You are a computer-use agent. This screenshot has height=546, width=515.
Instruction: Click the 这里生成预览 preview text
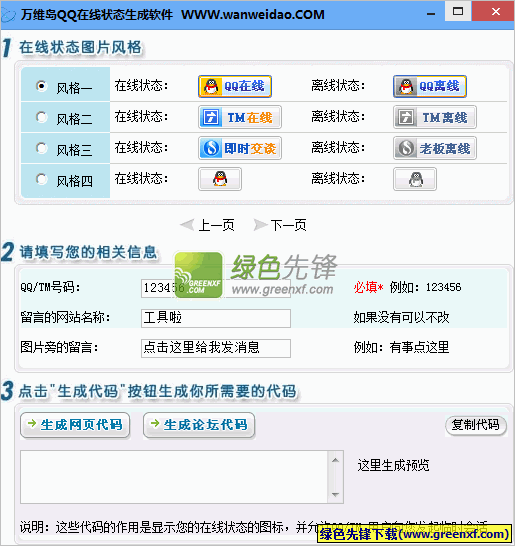coord(393,465)
